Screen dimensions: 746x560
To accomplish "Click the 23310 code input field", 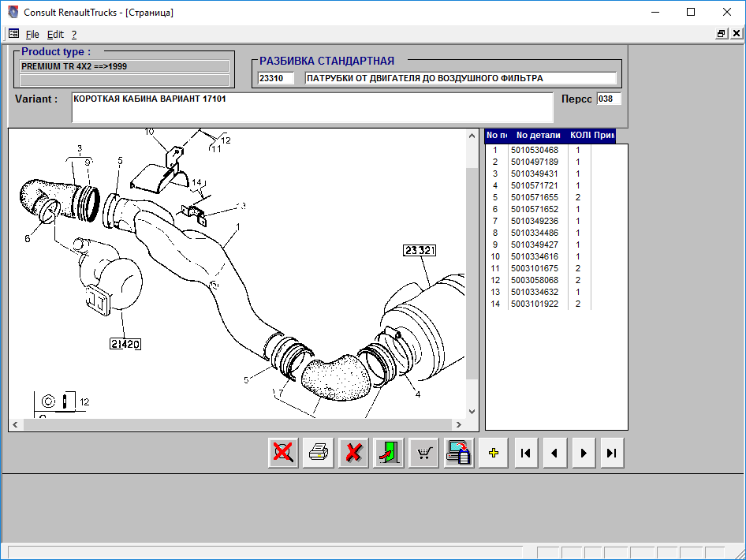I will (276, 79).
